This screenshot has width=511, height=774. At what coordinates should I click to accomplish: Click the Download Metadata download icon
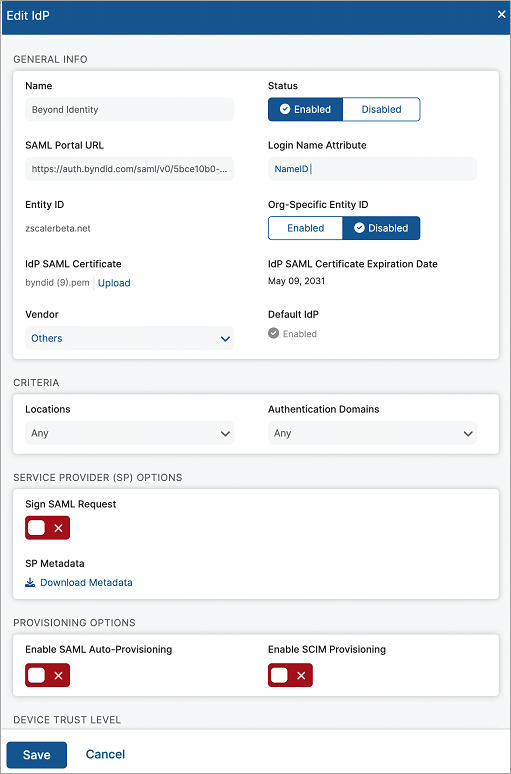pos(30,583)
